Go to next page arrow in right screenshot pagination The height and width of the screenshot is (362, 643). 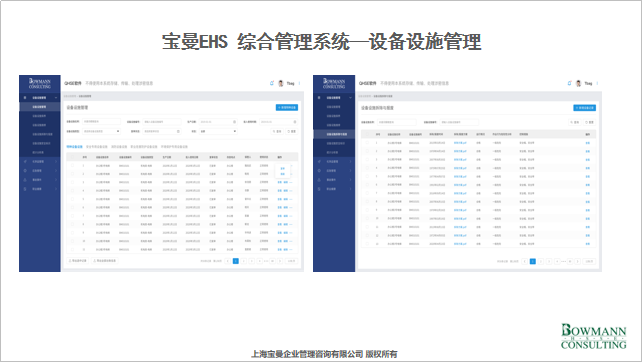point(577,261)
